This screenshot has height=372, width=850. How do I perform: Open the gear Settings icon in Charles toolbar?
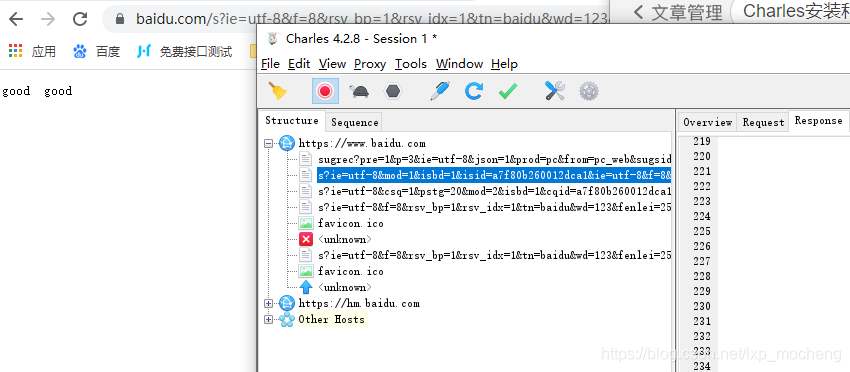tap(588, 91)
